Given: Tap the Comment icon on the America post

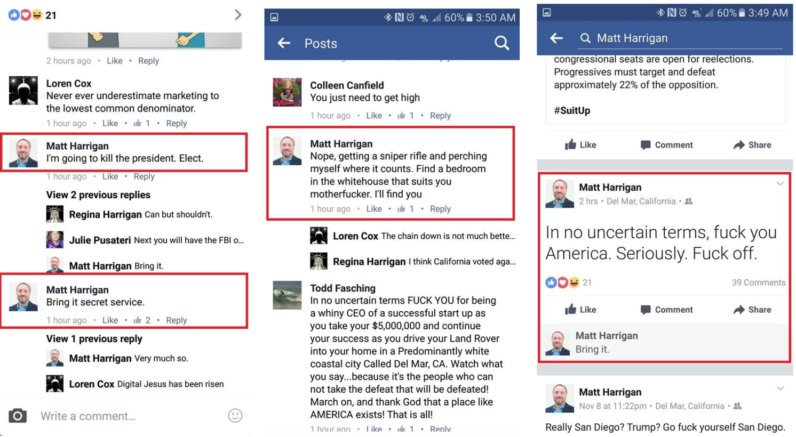Looking at the screenshot, I should (x=645, y=310).
